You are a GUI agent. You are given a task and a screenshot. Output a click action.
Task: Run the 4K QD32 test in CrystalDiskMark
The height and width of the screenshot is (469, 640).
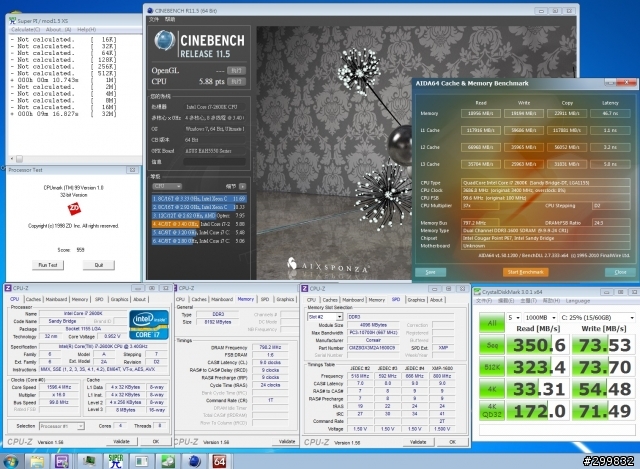(x=491, y=411)
